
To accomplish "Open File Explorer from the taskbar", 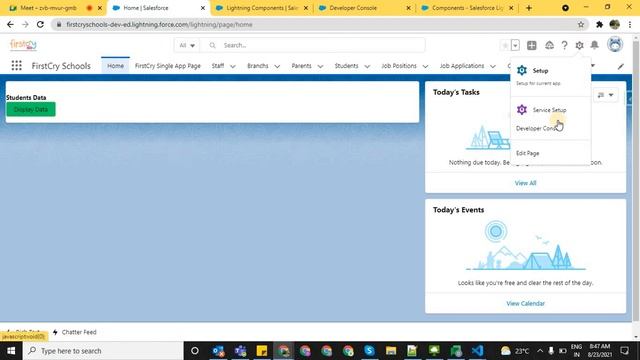I will [391, 351].
